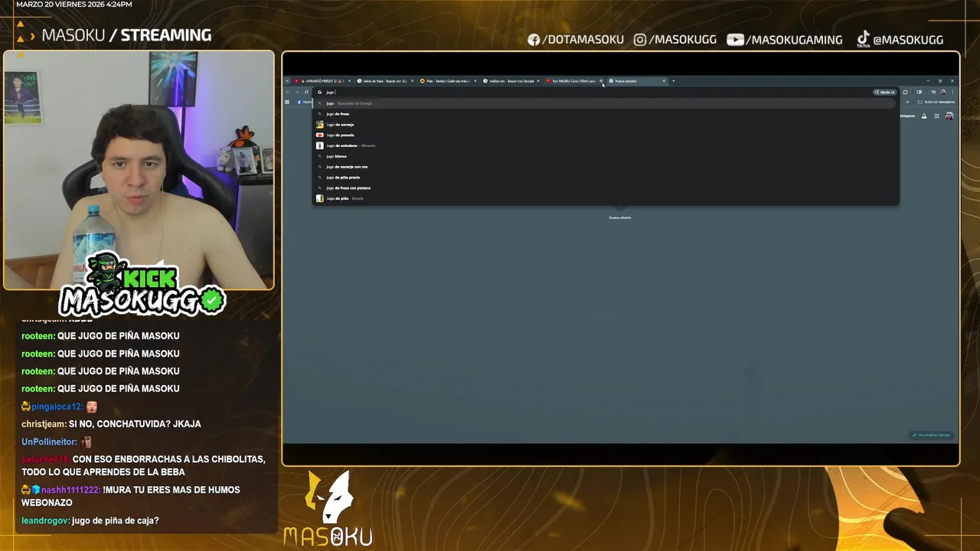Image resolution: width=980 pixels, height=551 pixels.
Task: Select suggestion jugo de arándano
Action: click(605, 145)
